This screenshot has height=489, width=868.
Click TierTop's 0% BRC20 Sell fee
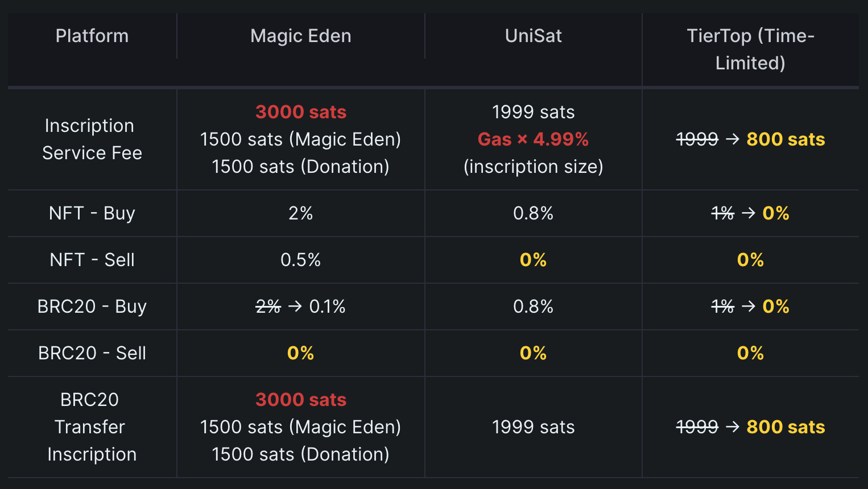tap(750, 353)
